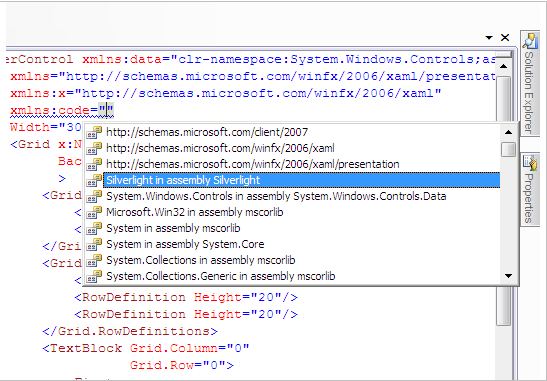Click inside the xmlns:code attribute value
Screen dimensions: 547x381
point(106,111)
